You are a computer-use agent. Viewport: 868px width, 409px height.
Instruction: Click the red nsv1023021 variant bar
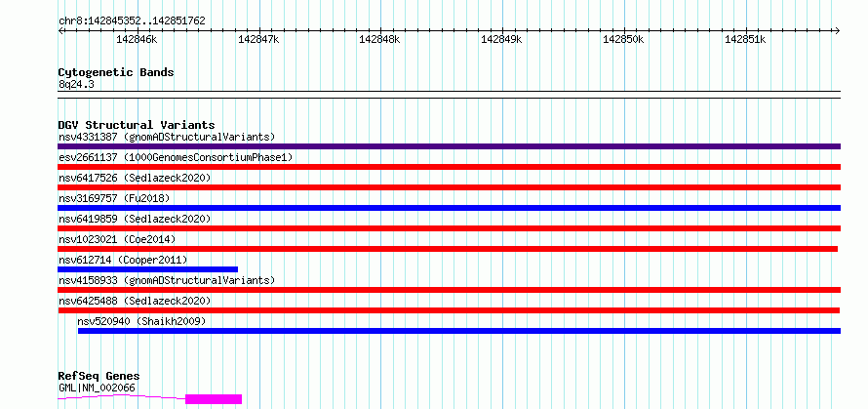[x=448, y=249]
